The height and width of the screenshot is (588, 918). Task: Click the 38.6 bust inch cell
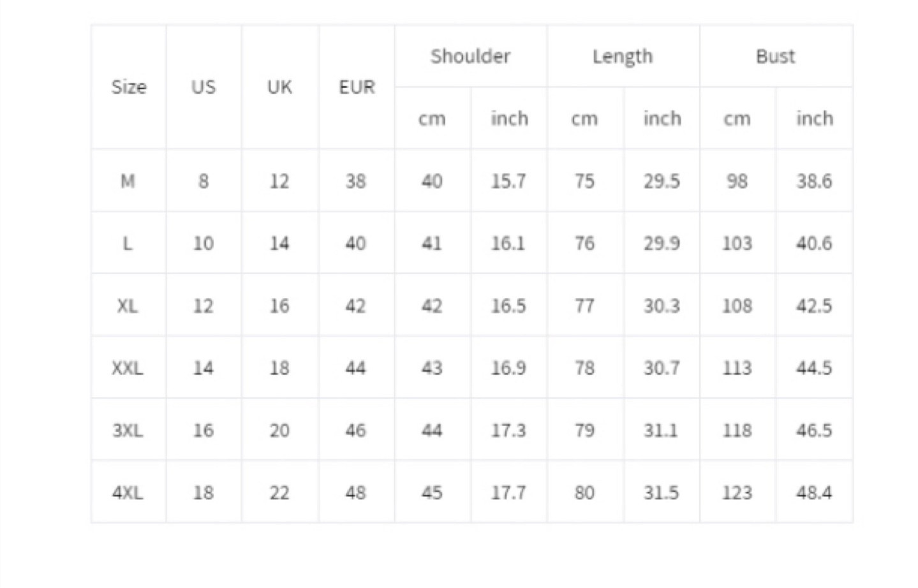(x=814, y=181)
